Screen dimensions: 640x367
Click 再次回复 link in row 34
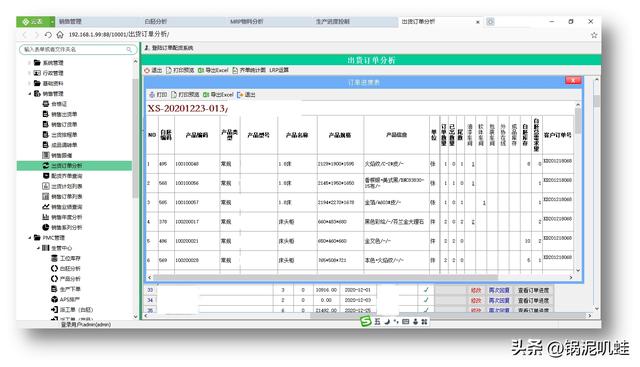(x=499, y=300)
